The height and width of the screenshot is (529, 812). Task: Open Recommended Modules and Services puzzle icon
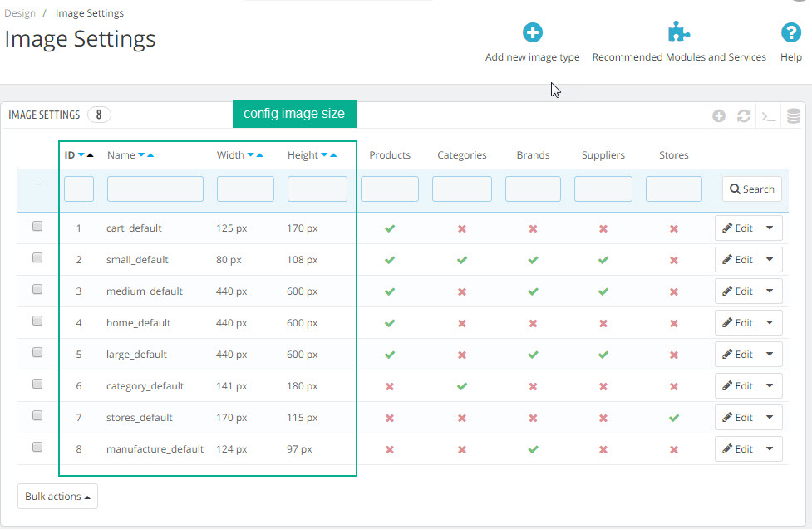678,32
